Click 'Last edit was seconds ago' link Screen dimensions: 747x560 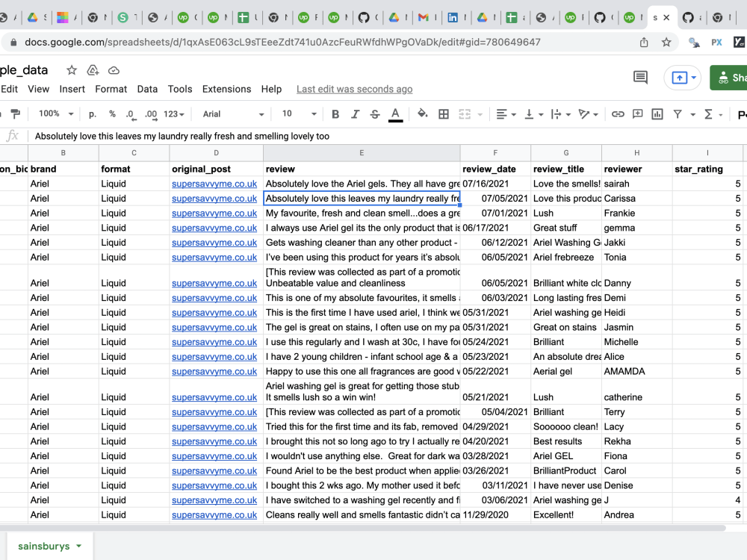(354, 89)
